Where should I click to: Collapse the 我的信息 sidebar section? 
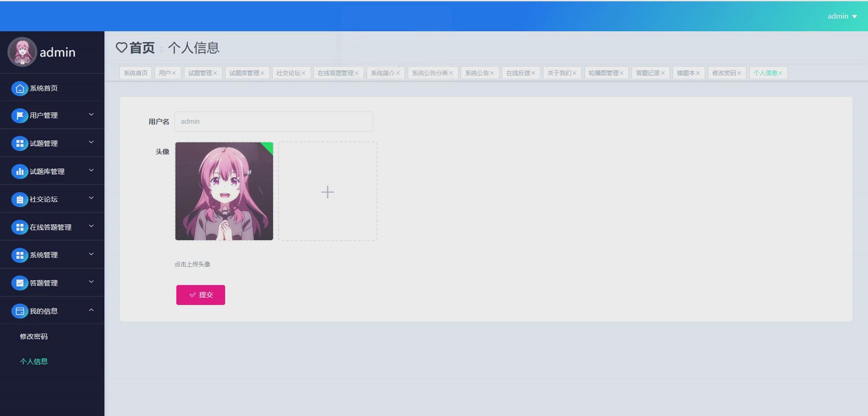(91, 310)
